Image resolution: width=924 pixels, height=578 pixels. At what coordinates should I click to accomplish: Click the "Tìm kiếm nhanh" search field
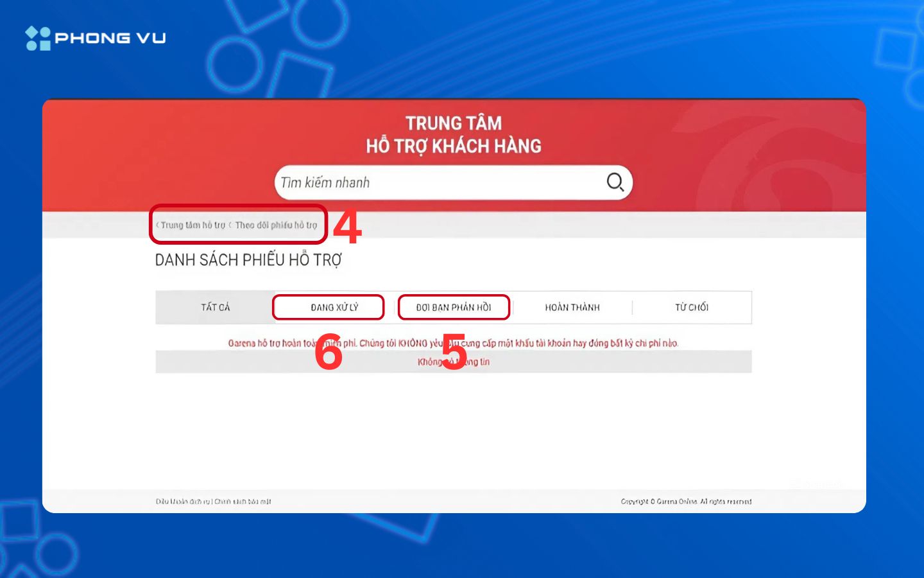tap(417, 182)
